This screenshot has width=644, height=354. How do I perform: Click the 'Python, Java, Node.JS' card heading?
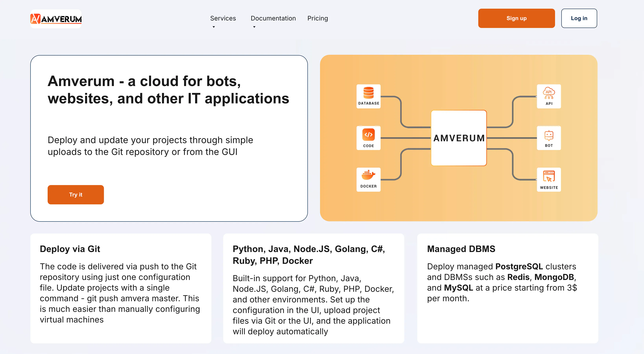(x=309, y=255)
